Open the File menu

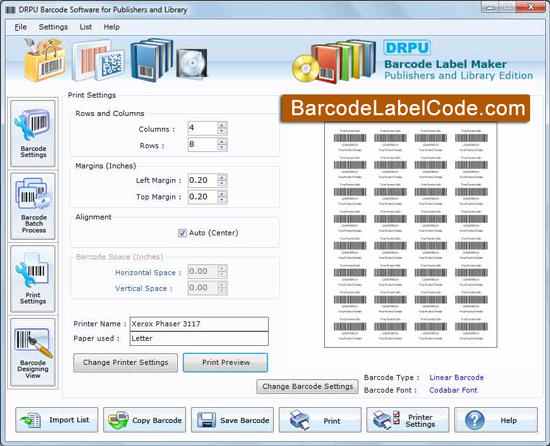(x=20, y=27)
